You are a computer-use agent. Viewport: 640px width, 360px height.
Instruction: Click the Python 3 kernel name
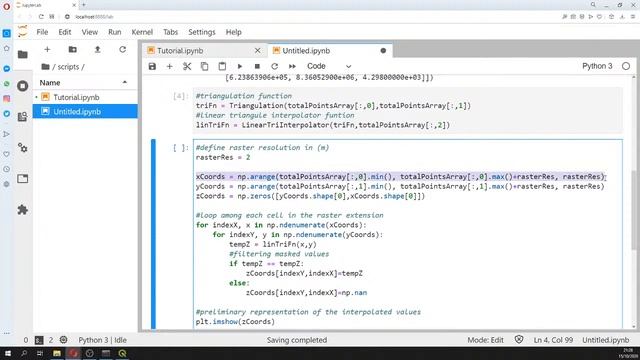point(597,66)
